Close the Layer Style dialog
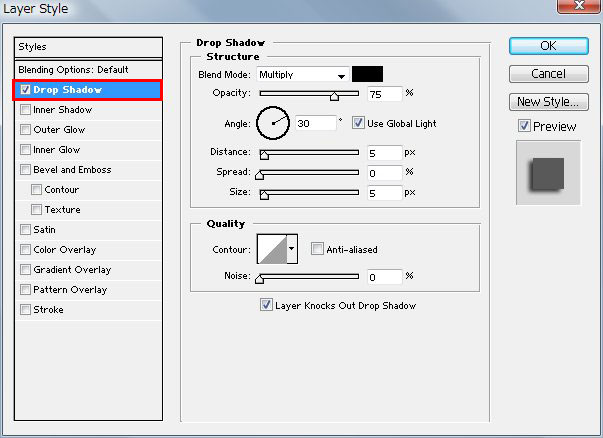This screenshot has height=438, width=603. click(579, 5)
